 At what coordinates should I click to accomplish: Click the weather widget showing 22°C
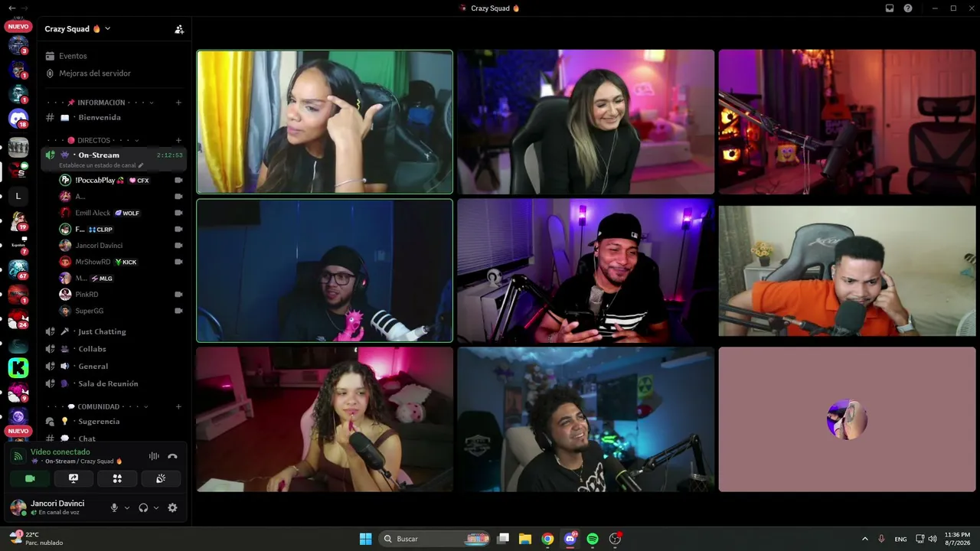[36, 538]
